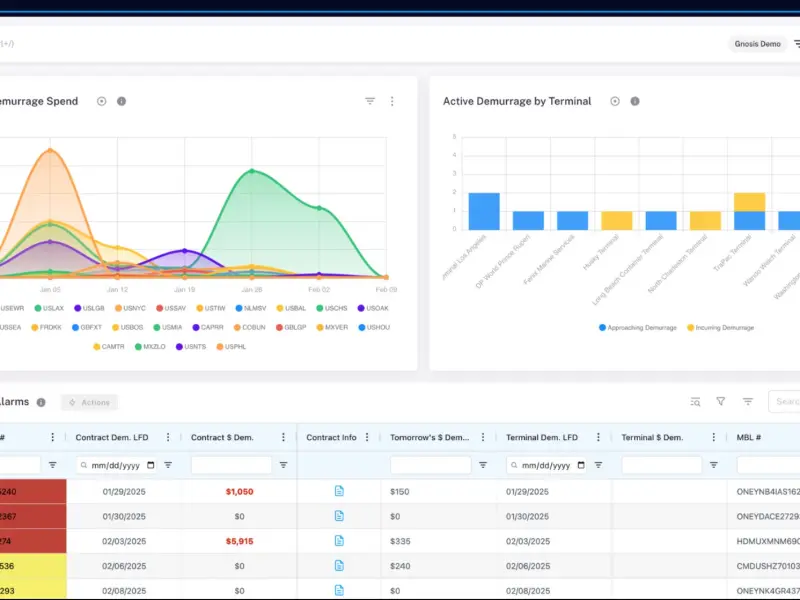Open contract document icon for 01/29/2025 row
The height and width of the screenshot is (600, 800).
click(339, 491)
